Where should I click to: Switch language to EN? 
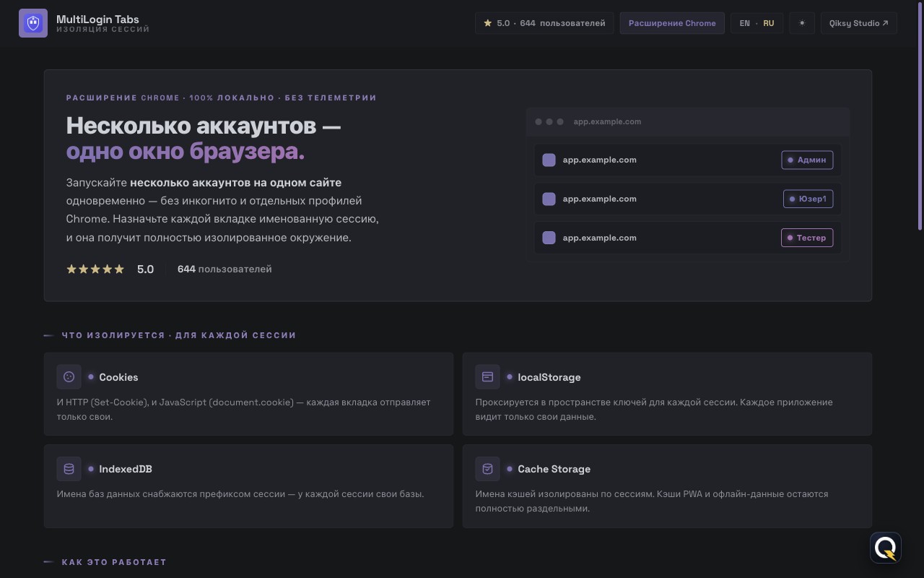click(x=744, y=23)
